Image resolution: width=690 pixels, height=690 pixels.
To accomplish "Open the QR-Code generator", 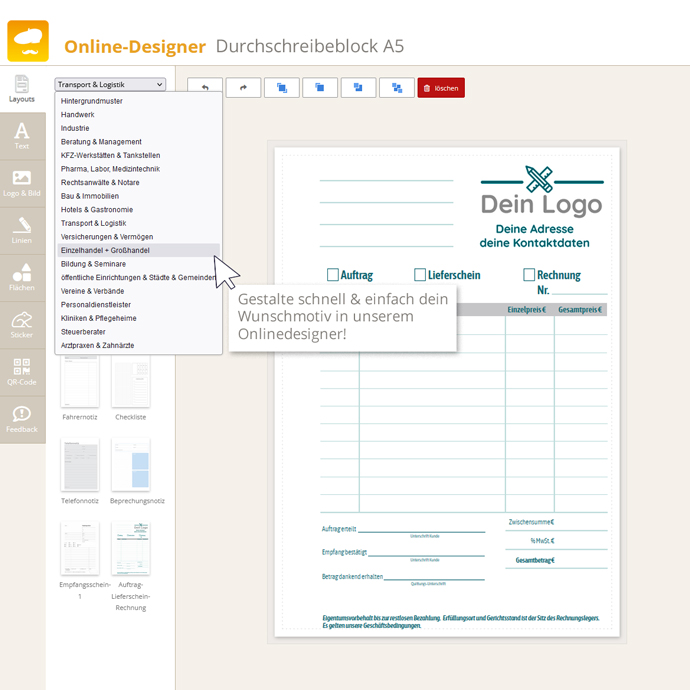I will click(22, 371).
